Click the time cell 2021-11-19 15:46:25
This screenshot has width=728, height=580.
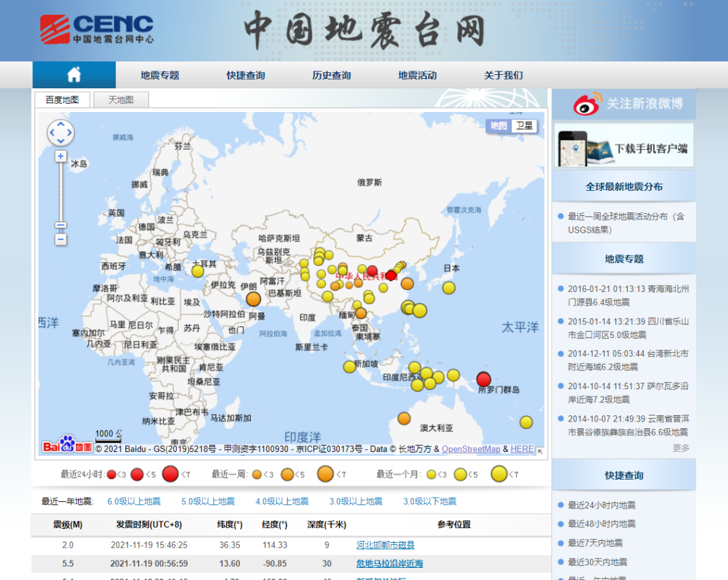(x=149, y=545)
